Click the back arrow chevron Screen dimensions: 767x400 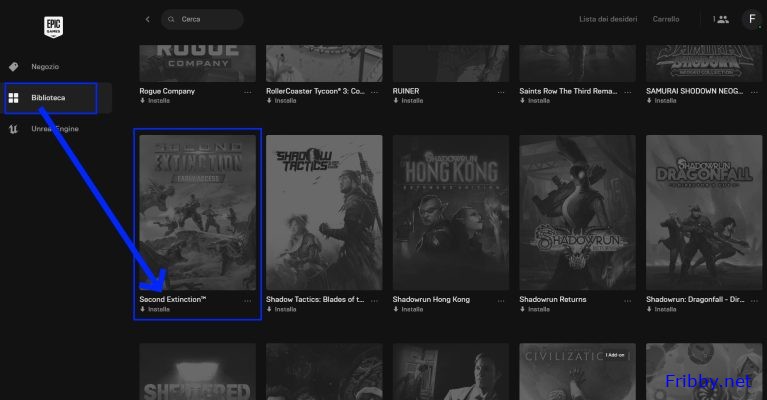[x=148, y=19]
